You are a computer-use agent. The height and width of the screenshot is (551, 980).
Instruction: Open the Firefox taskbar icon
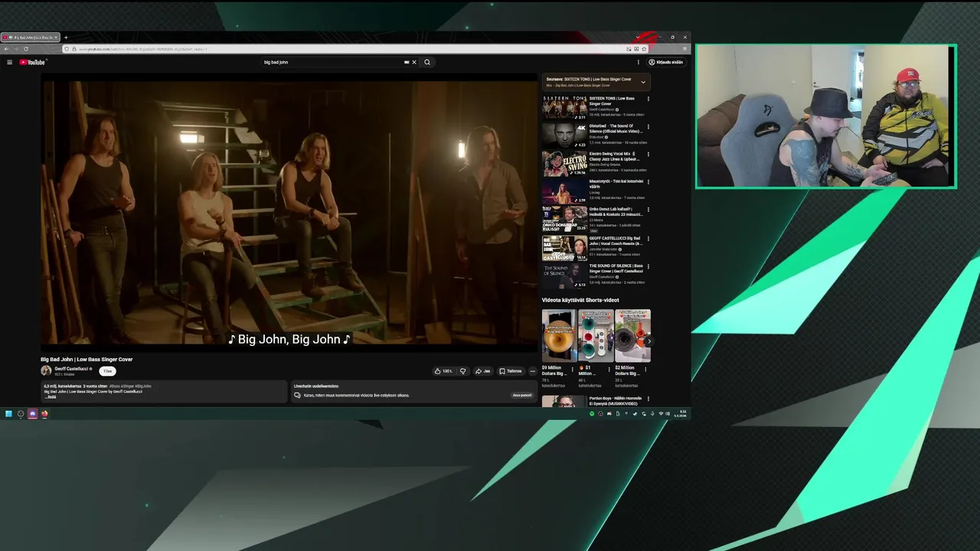[44, 414]
